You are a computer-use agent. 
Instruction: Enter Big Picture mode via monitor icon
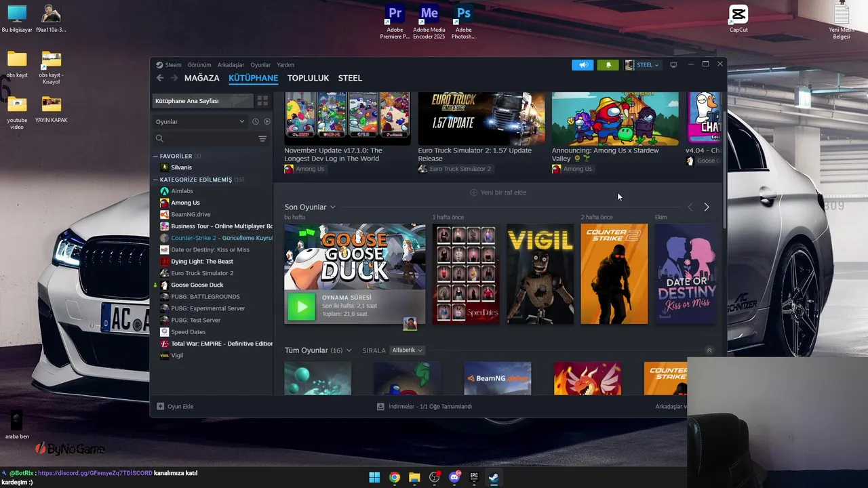point(673,65)
